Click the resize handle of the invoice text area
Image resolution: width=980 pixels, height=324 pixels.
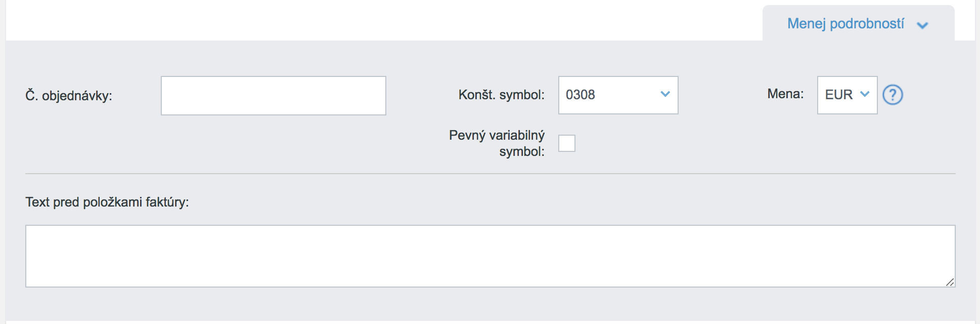(x=950, y=282)
